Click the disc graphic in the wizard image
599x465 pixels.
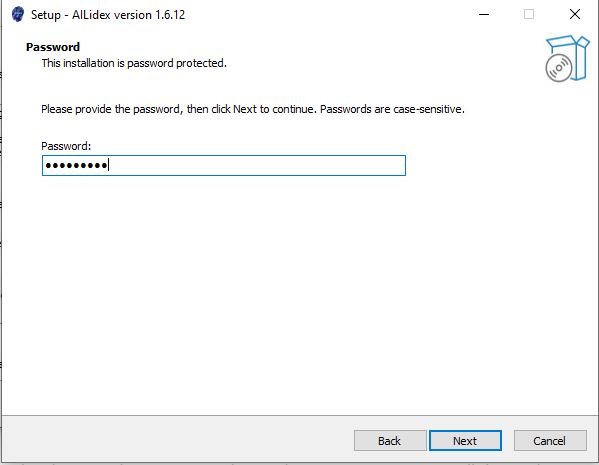(x=559, y=68)
